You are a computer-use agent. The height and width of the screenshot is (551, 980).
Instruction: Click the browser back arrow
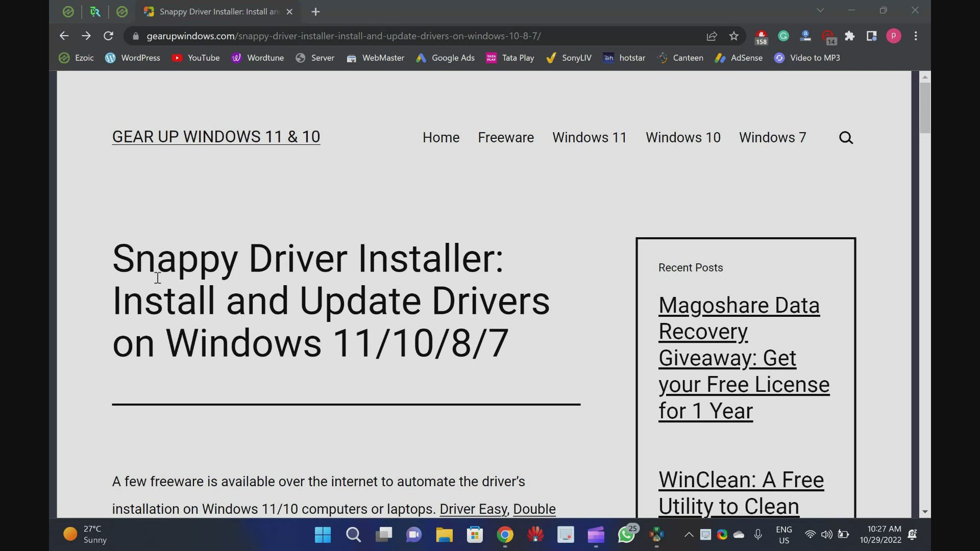tap(64, 36)
